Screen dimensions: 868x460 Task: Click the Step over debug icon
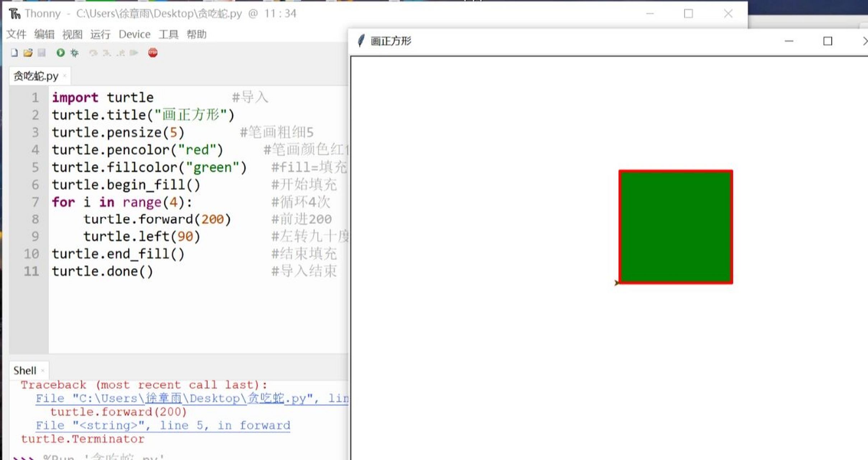(94, 52)
